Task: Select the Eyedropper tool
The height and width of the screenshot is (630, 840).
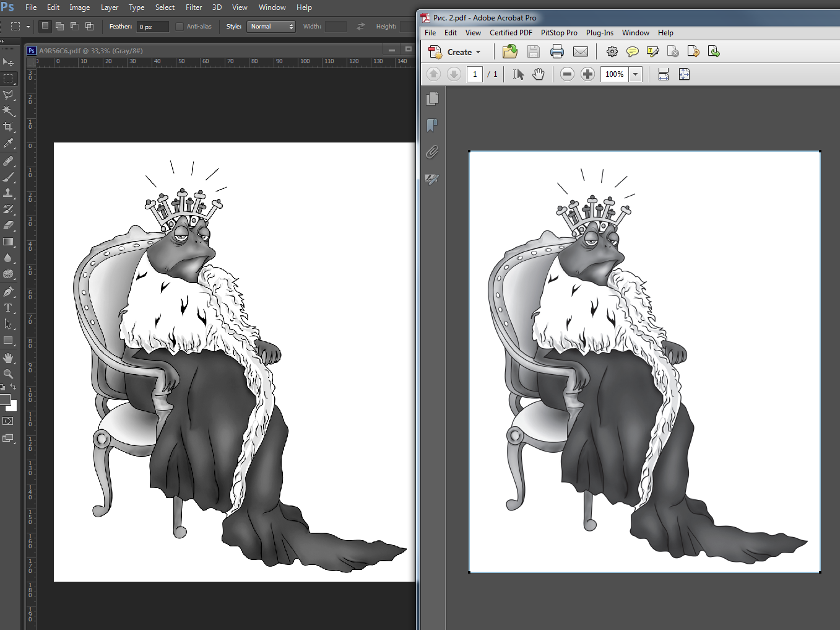Action: pyautogui.click(x=8, y=143)
